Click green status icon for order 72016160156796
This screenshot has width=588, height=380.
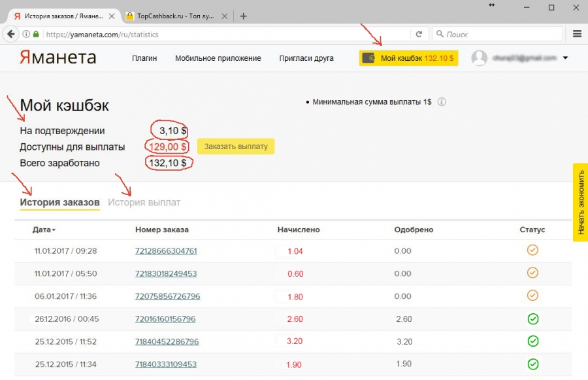533,319
